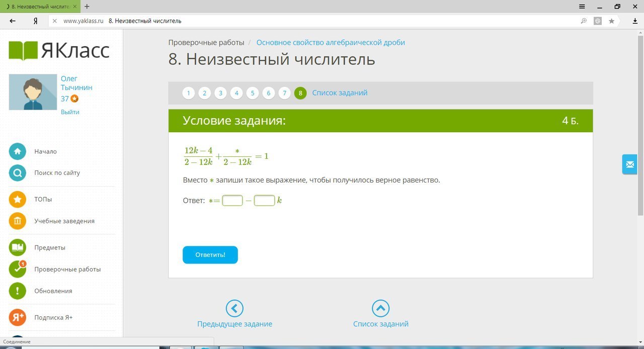The image size is (644, 349).
Task: Click the ТОПы star icon
Action: (18, 200)
